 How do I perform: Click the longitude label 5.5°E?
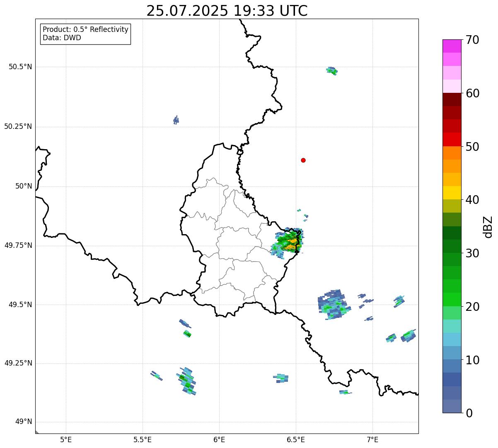click(x=143, y=439)
